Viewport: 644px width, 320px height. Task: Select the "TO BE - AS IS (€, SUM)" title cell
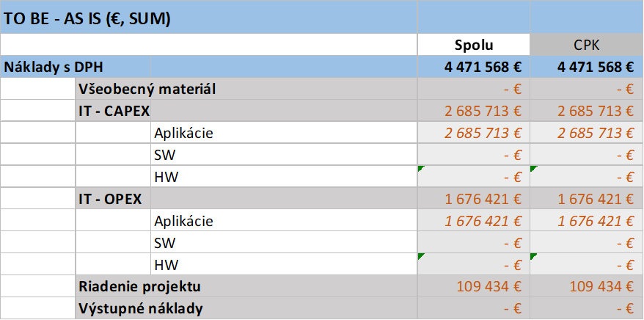(x=88, y=19)
